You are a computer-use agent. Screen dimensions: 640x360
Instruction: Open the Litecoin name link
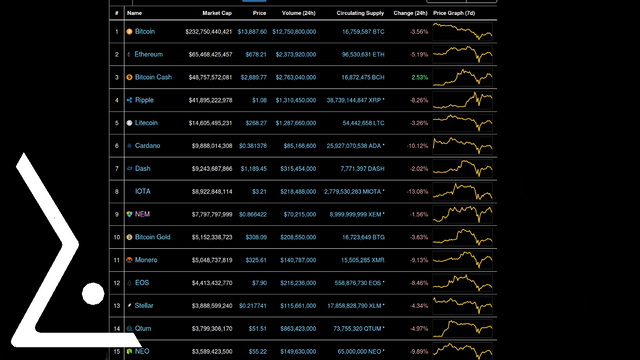click(146, 123)
